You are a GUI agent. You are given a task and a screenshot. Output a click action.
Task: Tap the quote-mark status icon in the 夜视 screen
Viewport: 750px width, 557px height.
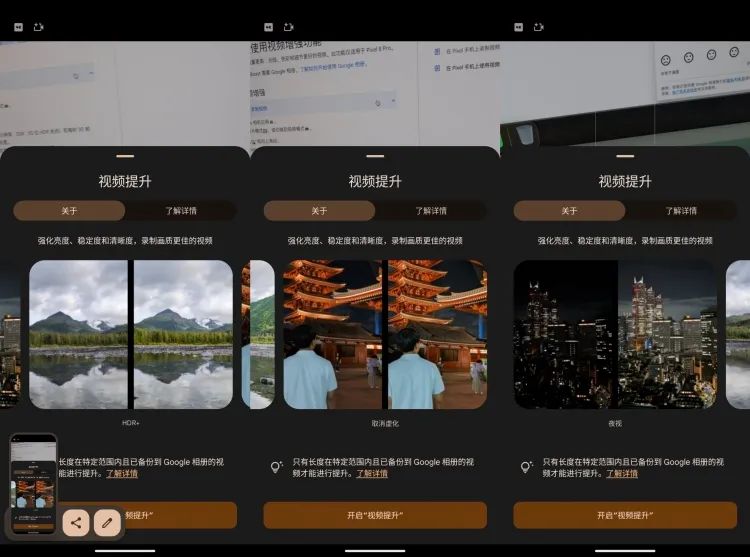(x=518, y=27)
